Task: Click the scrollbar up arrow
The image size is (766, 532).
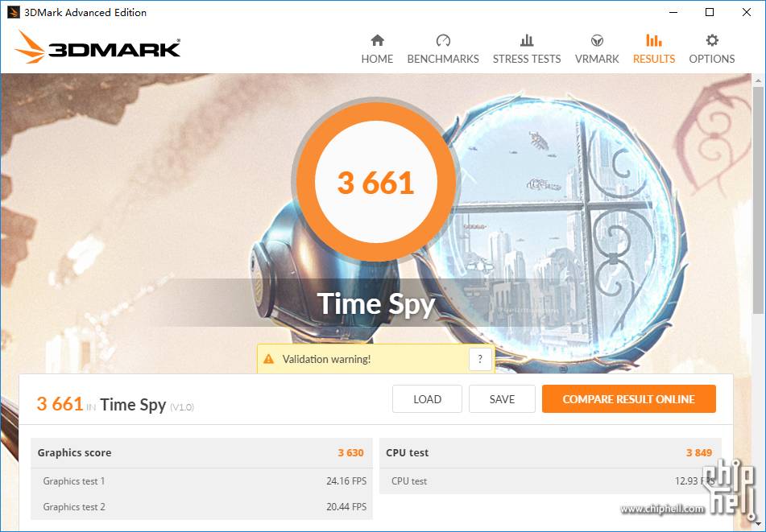Action: 758,80
